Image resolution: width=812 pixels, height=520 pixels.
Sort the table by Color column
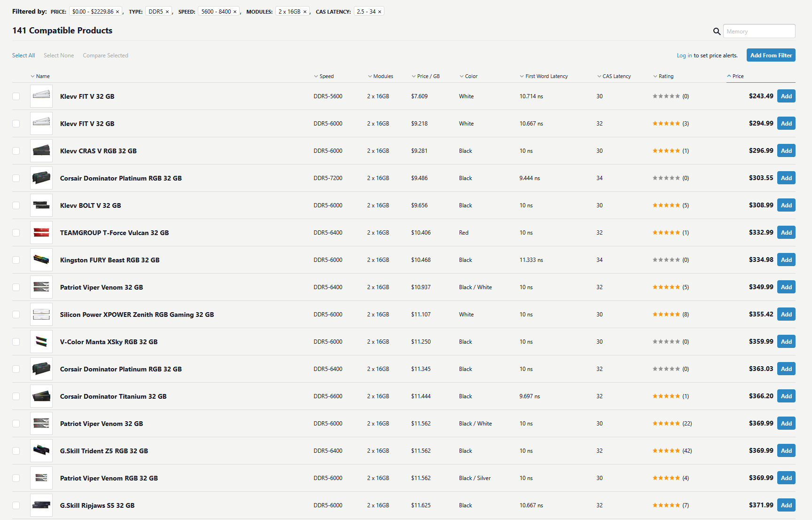coord(468,76)
